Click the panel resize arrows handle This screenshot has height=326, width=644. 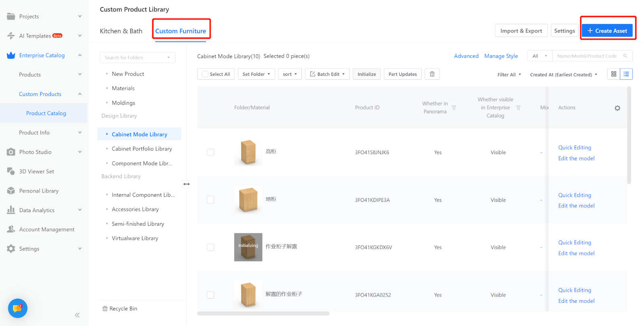tap(186, 184)
